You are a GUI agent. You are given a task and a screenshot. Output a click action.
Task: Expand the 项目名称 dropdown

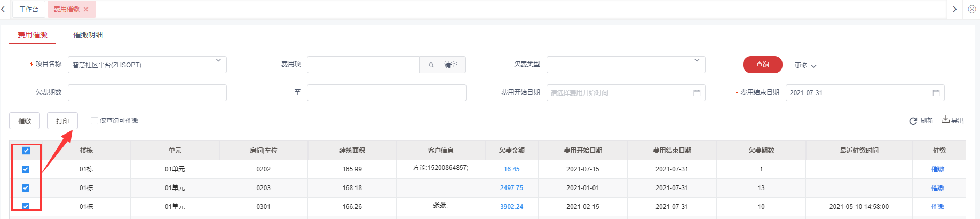pos(218,61)
